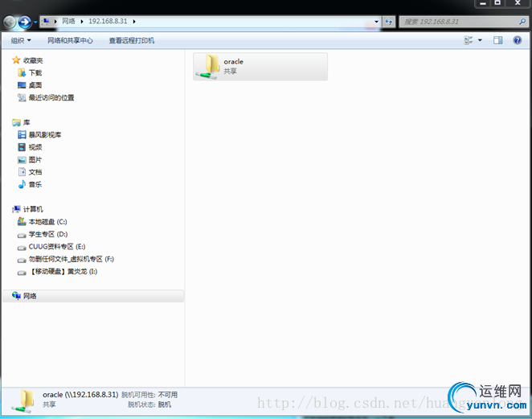The width and height of the screenshot is (532, 419).
Task: Open Help with the question mark icon
Action: tap(517, 40)
